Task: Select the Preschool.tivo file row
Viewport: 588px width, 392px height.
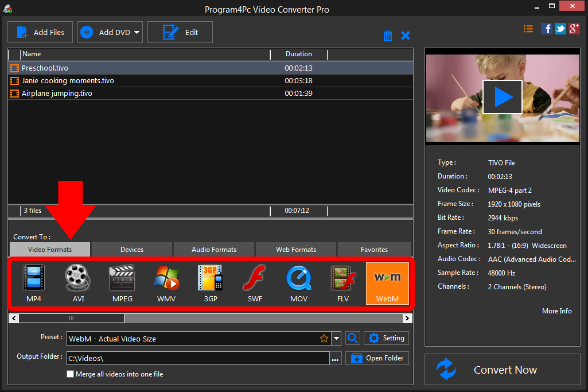Action: [211, 68]
